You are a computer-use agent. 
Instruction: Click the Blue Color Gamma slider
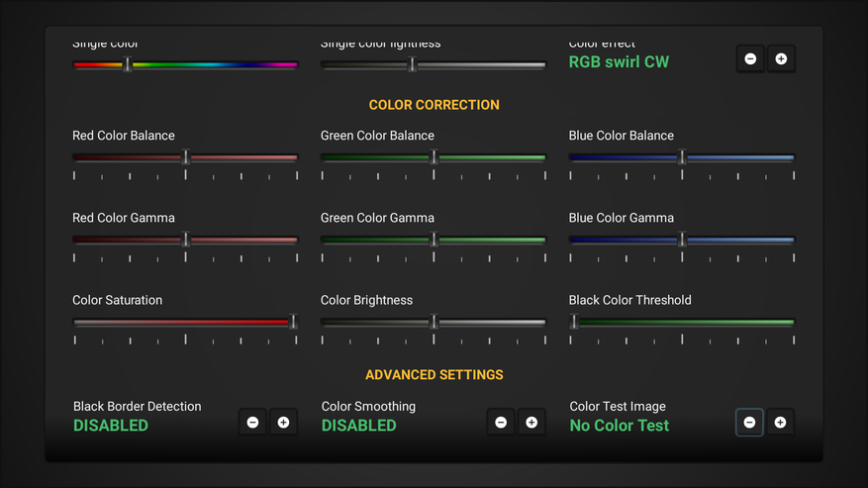point(681,240)
